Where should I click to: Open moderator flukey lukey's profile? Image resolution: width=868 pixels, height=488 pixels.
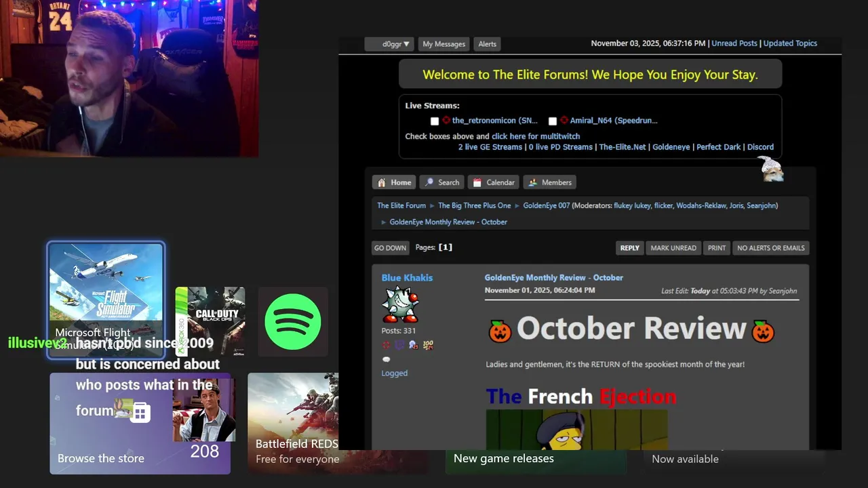[632, 205]
